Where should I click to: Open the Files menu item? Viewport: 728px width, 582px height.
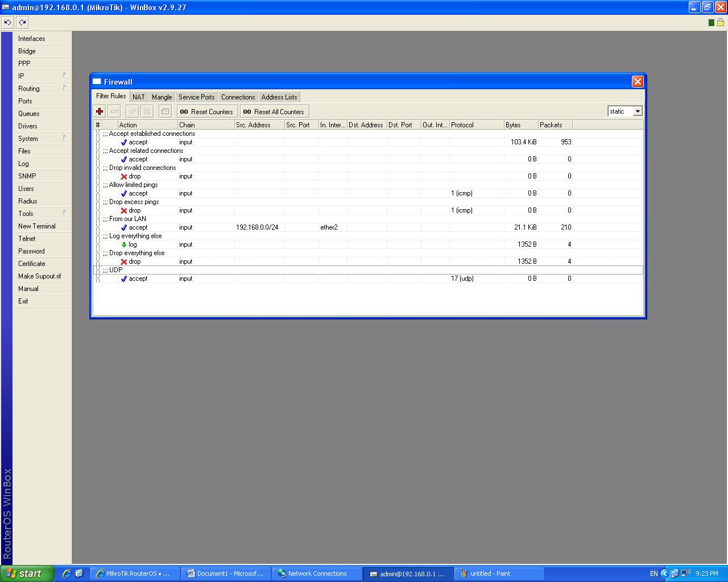click(x=43, y=151)
